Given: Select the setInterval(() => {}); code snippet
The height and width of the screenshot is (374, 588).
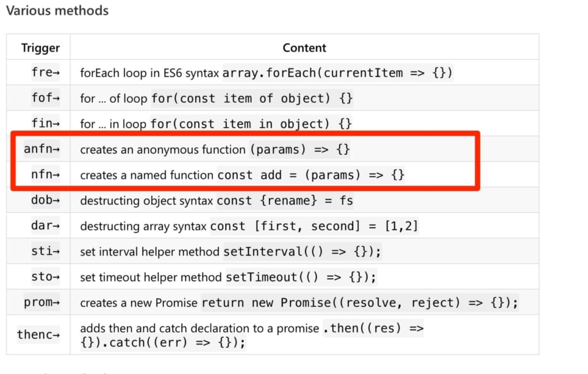Looking at the screenshot, I should [302, 251].
